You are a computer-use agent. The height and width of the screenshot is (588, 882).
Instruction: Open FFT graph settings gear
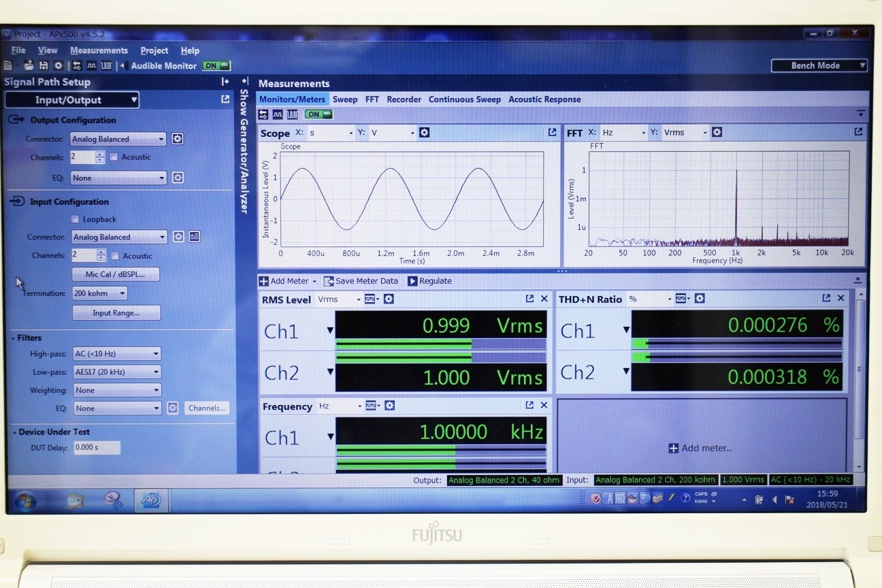tap(717, 132)
